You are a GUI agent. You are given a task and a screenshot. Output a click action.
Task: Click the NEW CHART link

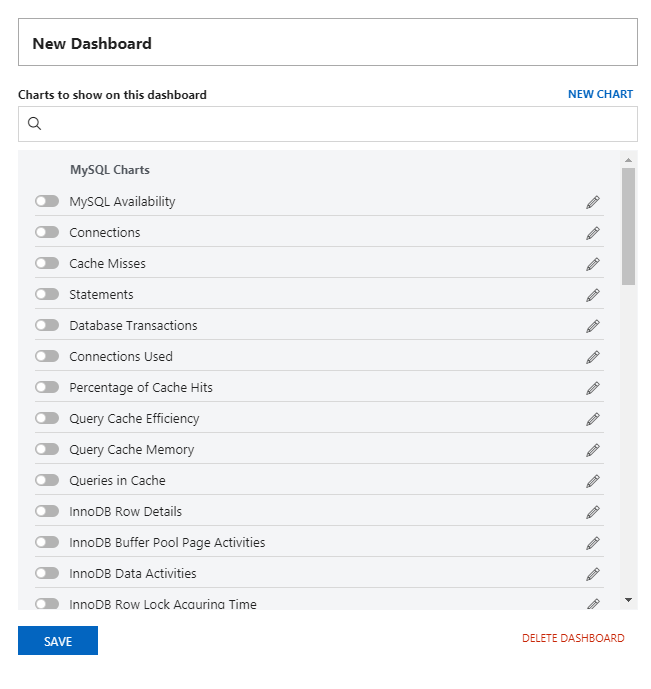600,94
